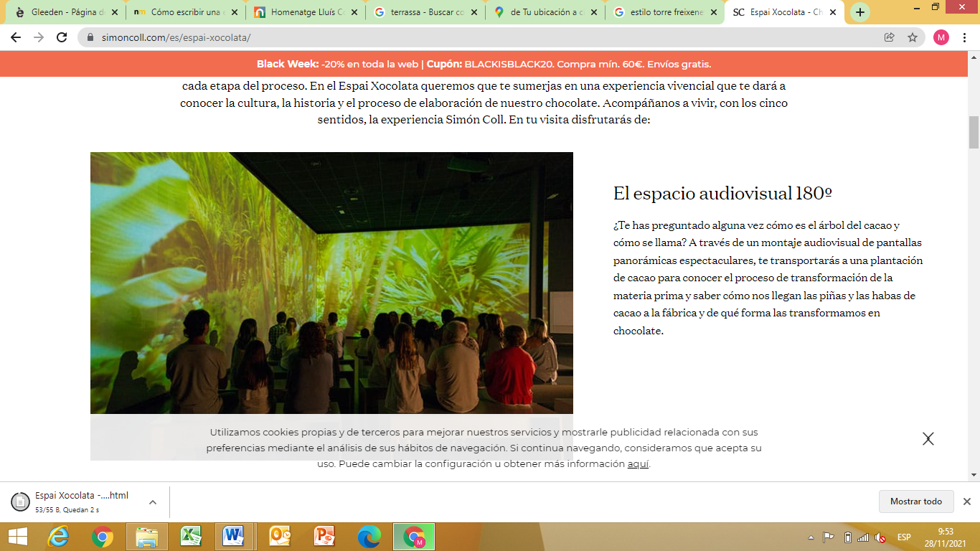
Task: Open the Chrome profile avatar M
Action: [941, 37]
